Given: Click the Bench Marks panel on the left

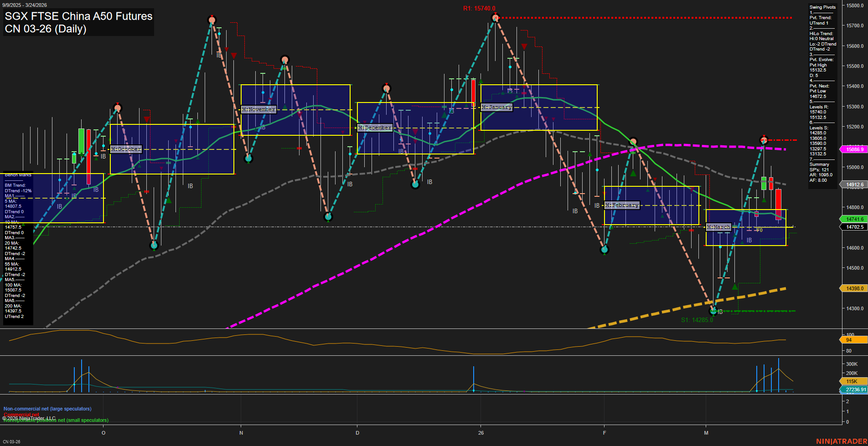Looking at the screenshot, I should pyautogui.click(x=17, y=175).
